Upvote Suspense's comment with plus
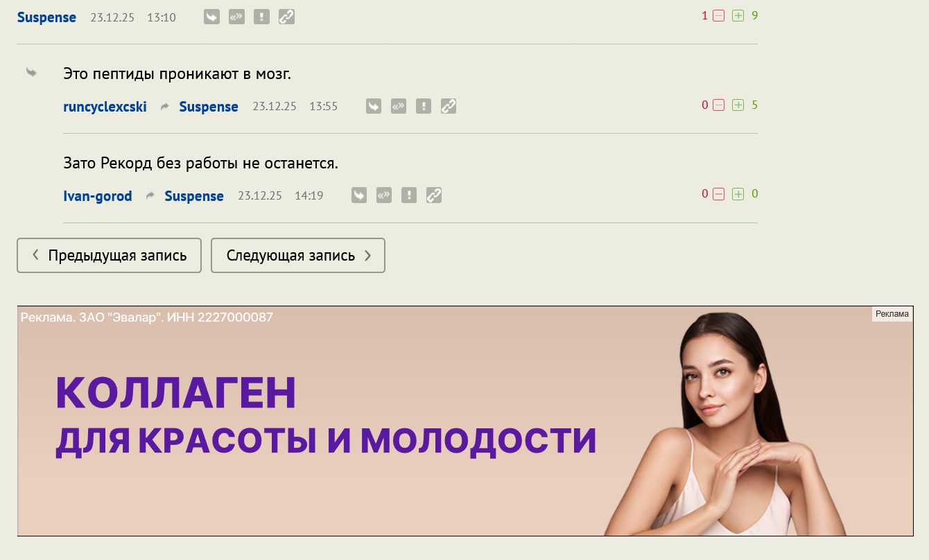The height and width of the screenshot is (560, 929). click(x=738, y=15)
